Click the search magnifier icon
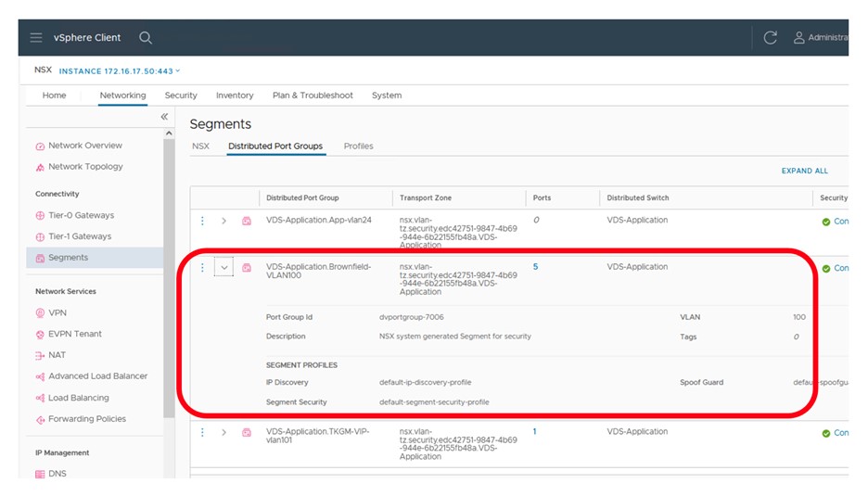868x496 pixels. point(146,38)
